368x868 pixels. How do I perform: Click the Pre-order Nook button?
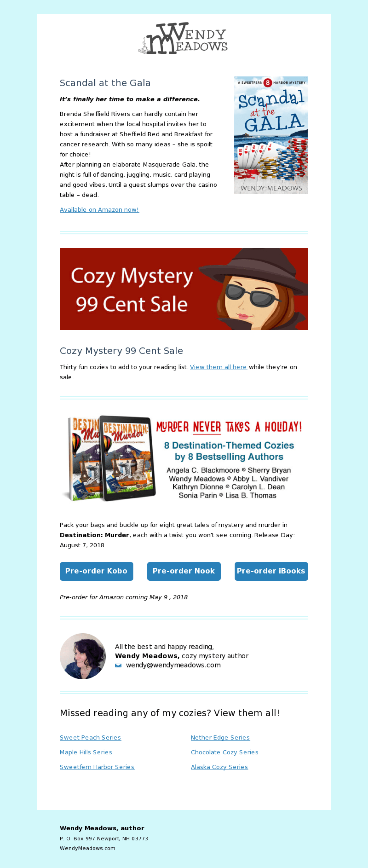coord(184,571)
